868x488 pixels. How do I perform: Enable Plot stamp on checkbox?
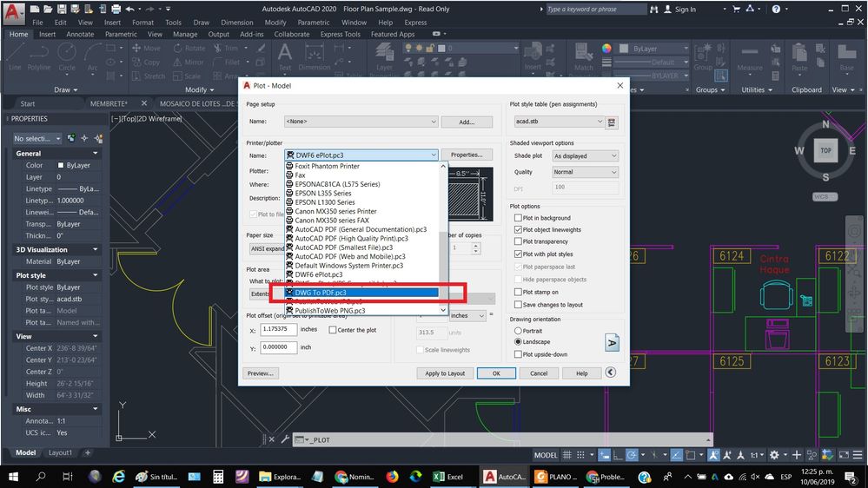click(518, 292)
